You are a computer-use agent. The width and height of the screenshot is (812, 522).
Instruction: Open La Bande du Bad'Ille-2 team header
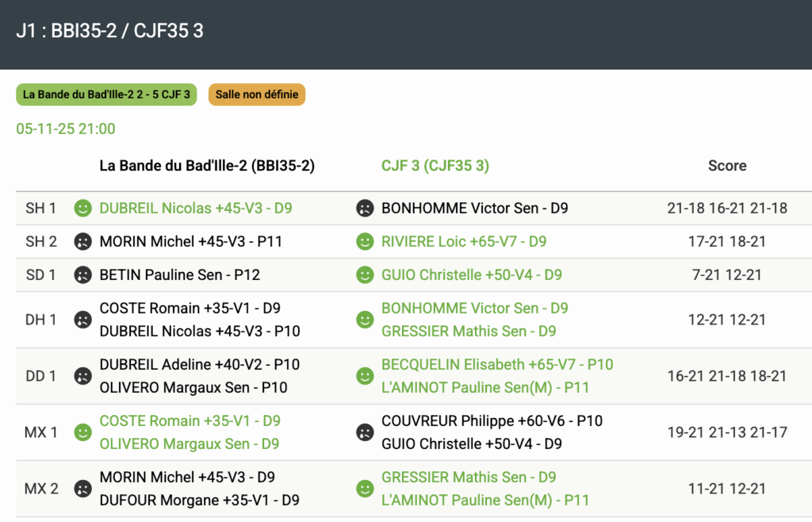click(x=207, y=166)
